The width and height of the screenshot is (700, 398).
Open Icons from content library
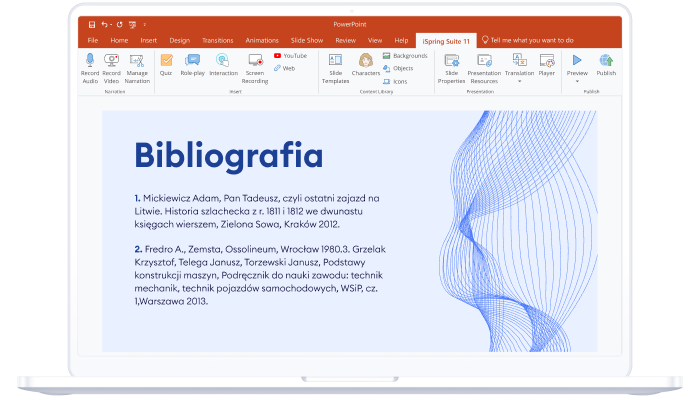coord(395,82)
